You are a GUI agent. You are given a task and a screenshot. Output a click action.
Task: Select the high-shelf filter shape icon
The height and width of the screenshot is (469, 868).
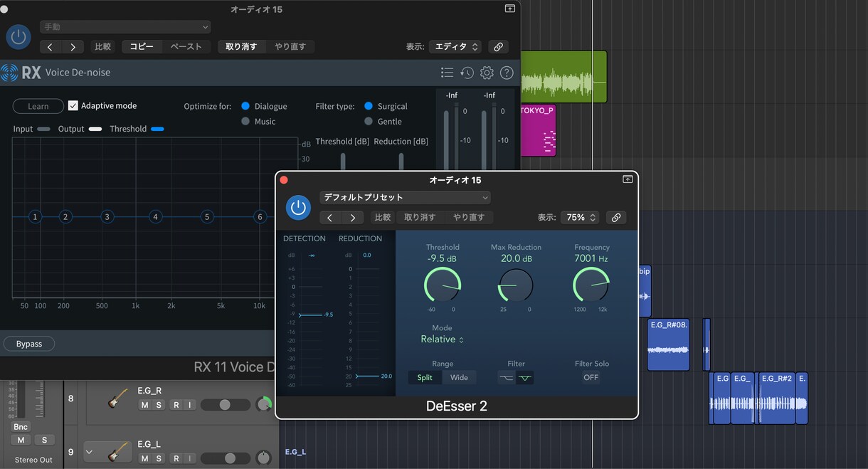tap(507, 378)
